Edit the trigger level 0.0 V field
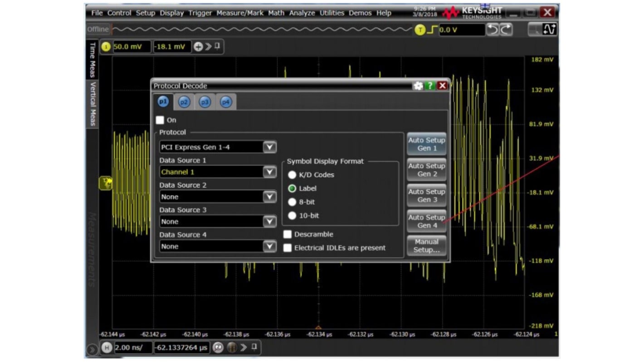 (x=462, y=30)
